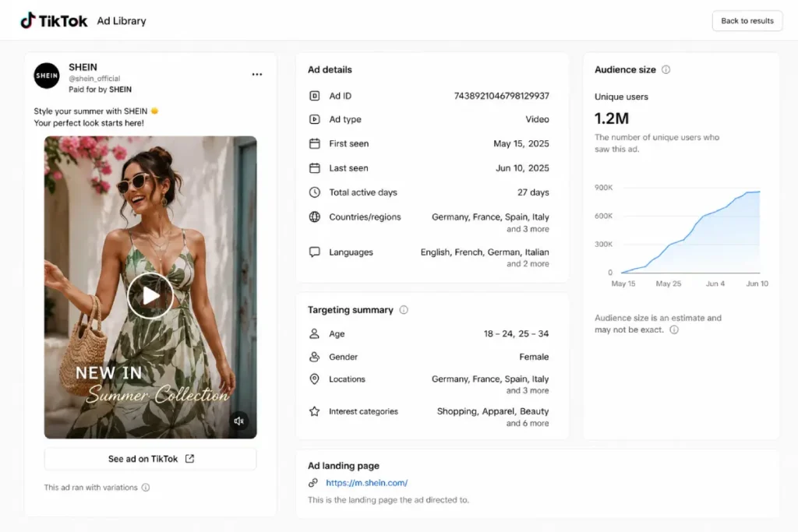Click the May 15 chart axis label

(x=623, y=284)
